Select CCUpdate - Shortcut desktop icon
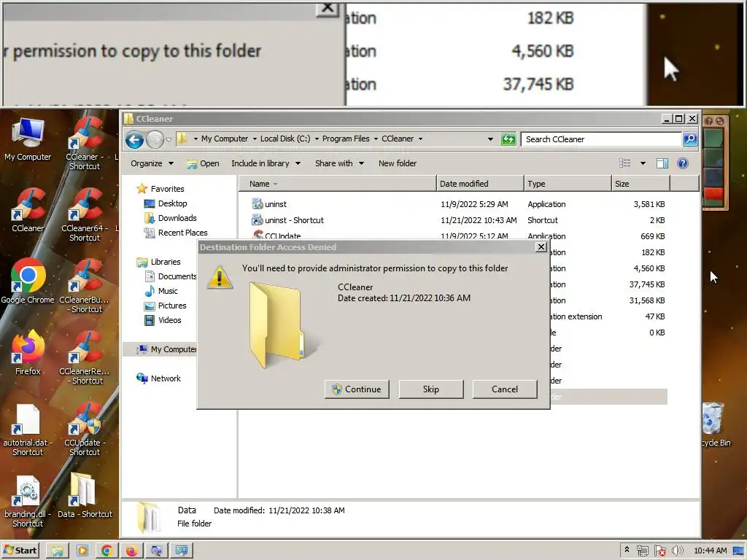The image size is (747, 560). tap(85, 430)
